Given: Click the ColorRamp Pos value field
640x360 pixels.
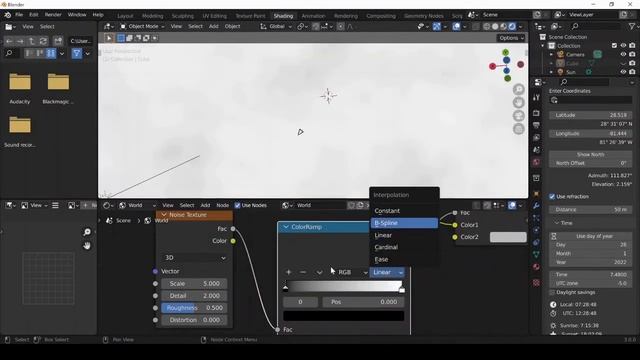Looking at the screenshot, I should tap(363, 302).
